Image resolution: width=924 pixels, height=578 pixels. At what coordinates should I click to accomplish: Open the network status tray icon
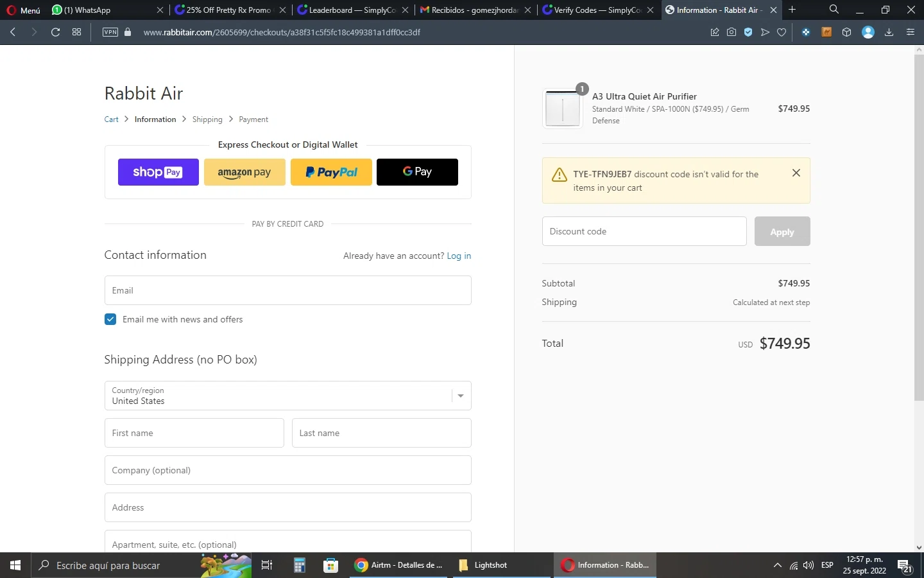[x=794, y=566]
